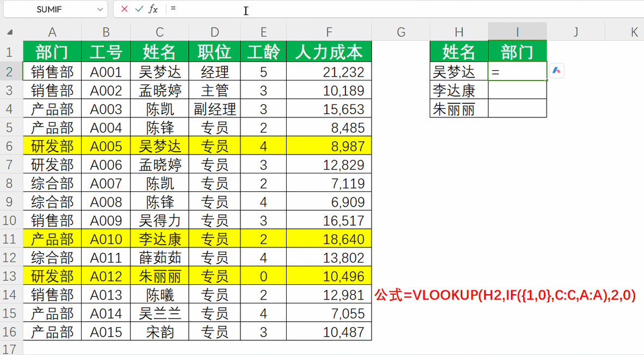644x355 pixels.
Task: Click cell 李达康 in column C
Action: (x=160, y=239)
